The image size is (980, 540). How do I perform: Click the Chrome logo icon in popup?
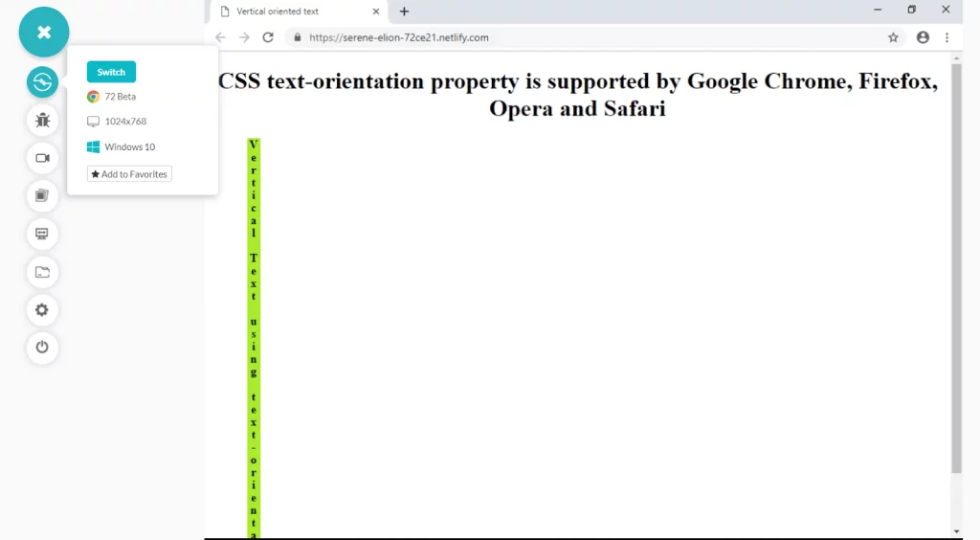[93, 97]
